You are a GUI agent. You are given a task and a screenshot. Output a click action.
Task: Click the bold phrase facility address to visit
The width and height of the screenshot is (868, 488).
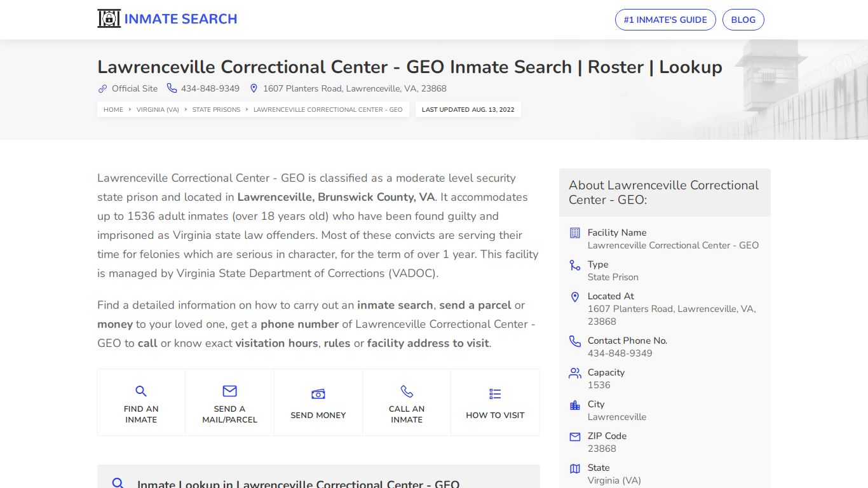(x=428, y=343)
